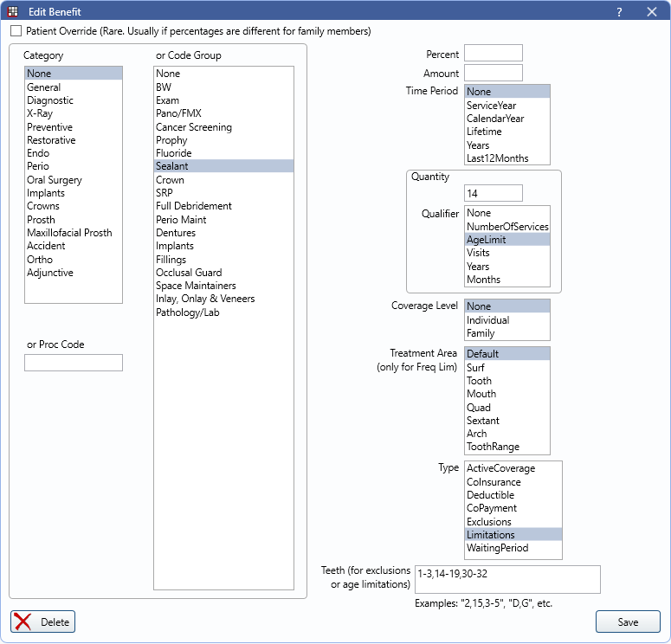Screen dimensions: 671x644
Task: Focus the Proc Code text box
Action: (74, 363)
